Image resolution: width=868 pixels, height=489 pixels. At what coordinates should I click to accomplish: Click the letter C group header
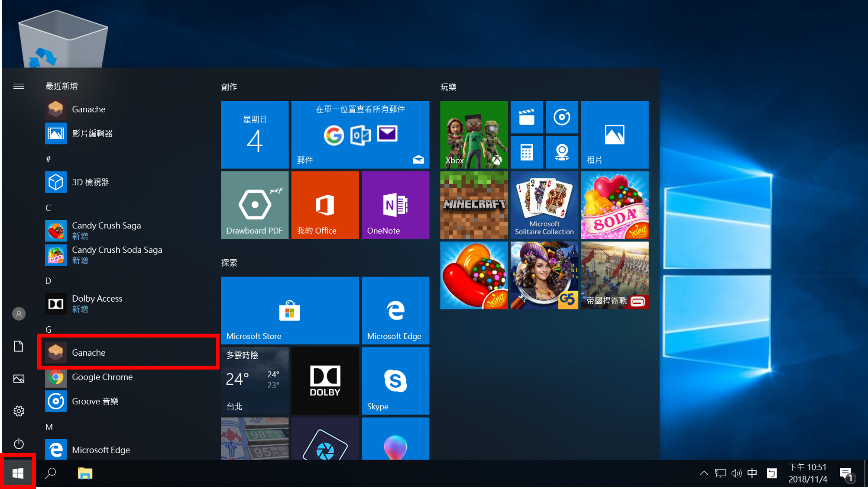49,208
